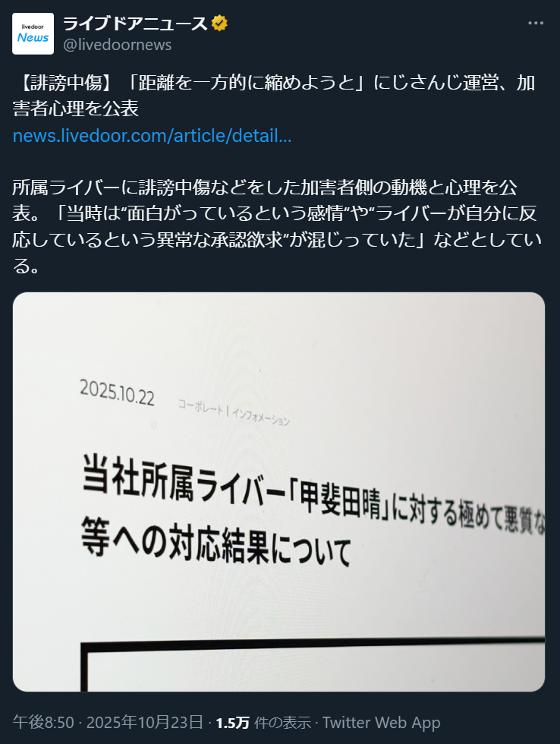Click the 2025.10.22 date in the photo
This screenshot has width=560, height=744.
pos(117,392)
